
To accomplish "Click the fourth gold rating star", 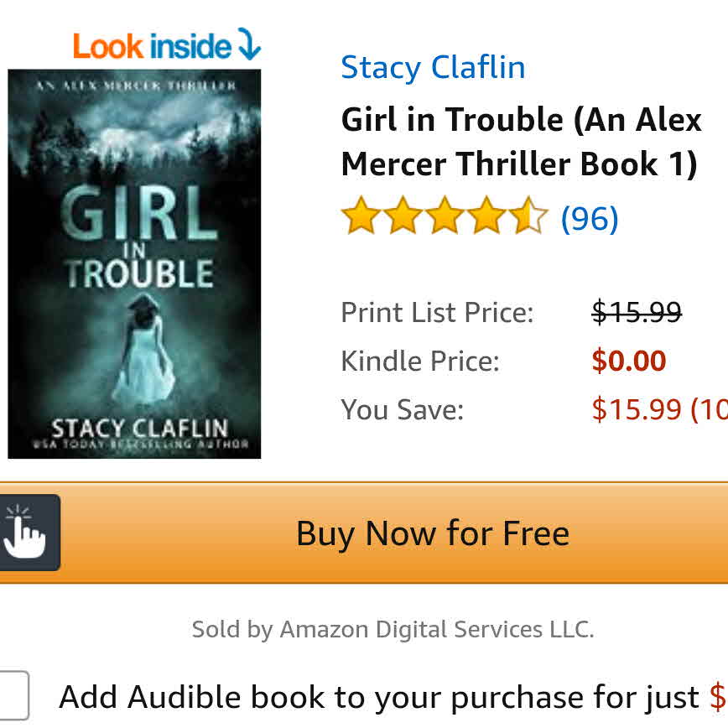I will (486, 215).
